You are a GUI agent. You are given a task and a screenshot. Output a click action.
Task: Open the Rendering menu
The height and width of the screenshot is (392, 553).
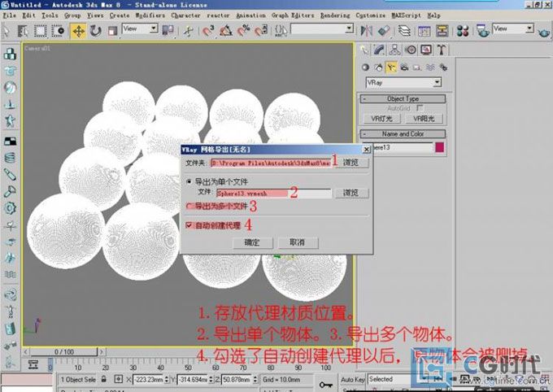[335, 15]
